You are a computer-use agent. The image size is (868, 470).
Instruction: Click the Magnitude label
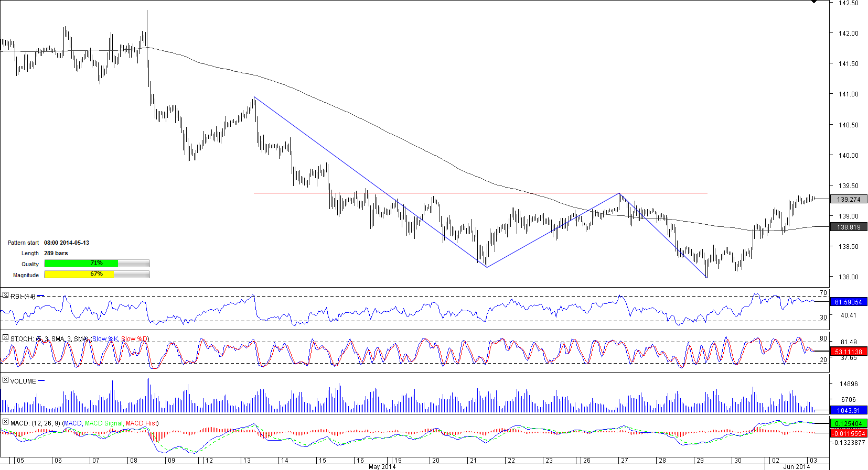26,275
